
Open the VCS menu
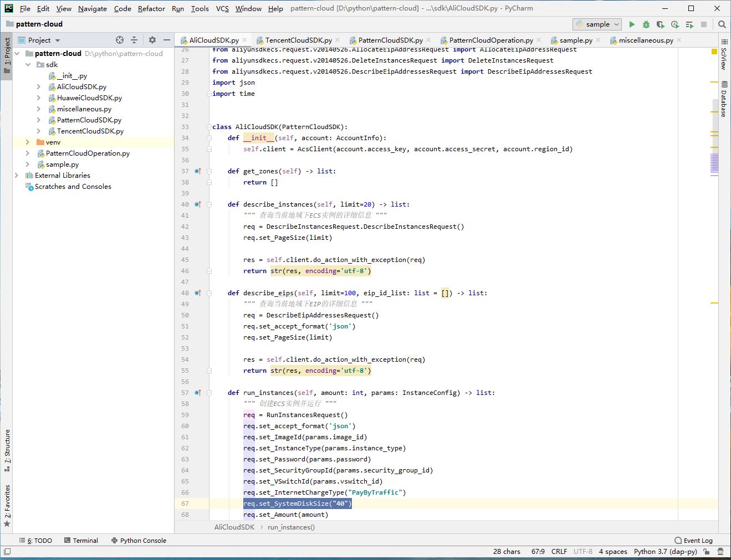[x=222, y=8]
